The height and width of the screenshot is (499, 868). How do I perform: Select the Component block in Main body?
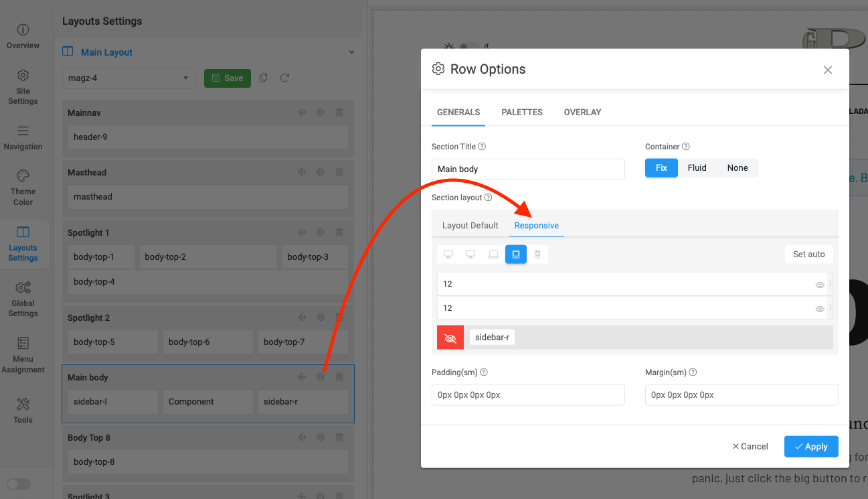point(208,402)
